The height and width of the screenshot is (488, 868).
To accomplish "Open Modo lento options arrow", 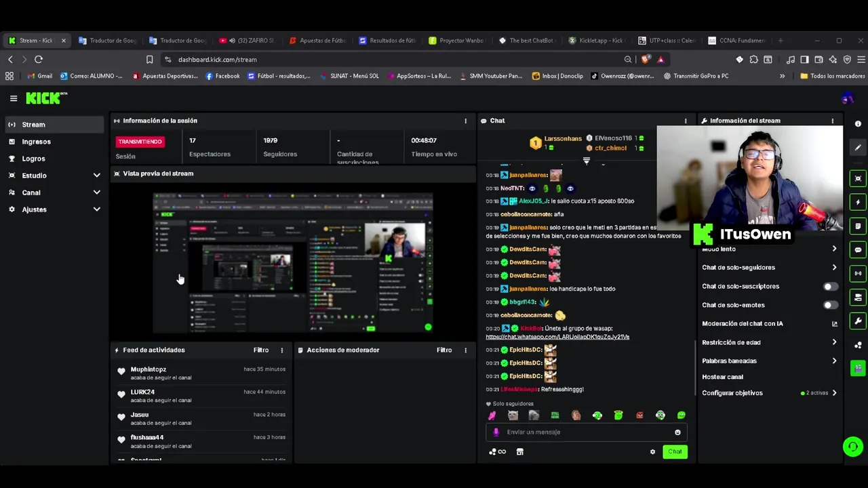I will 834,249.
